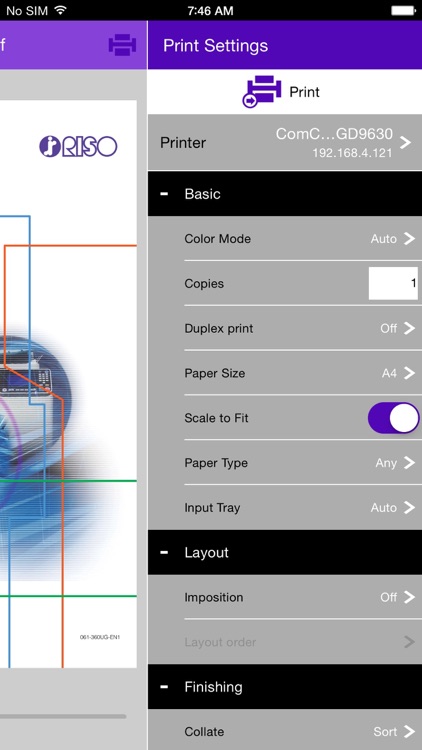Open Input Tray options chevron

(409, 507)
